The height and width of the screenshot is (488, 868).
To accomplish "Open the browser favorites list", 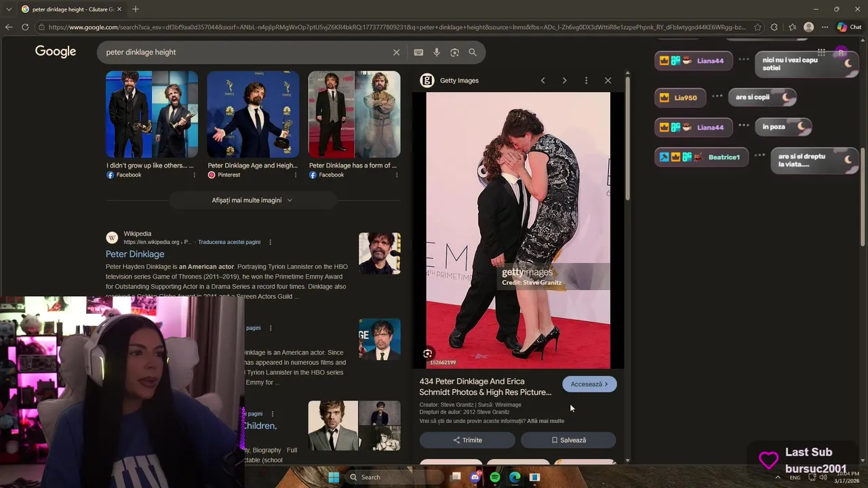I will pyautogui.click(x=792, y=27).
